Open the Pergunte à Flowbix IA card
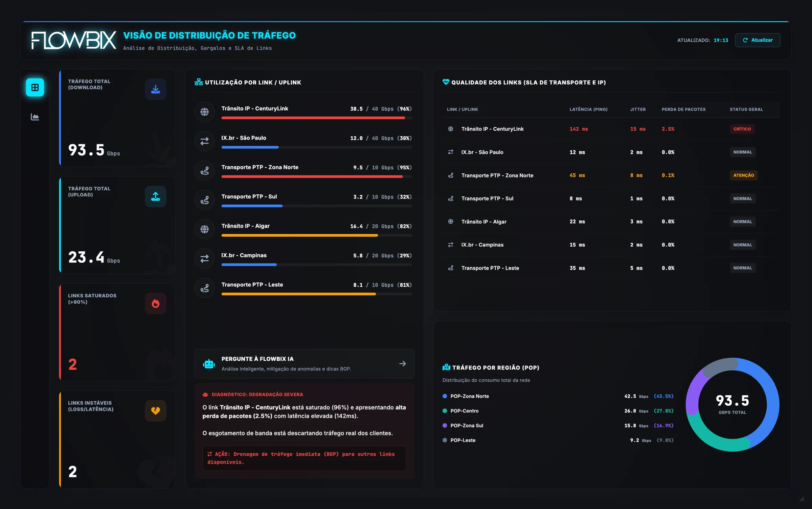 [x=304, y=364]
